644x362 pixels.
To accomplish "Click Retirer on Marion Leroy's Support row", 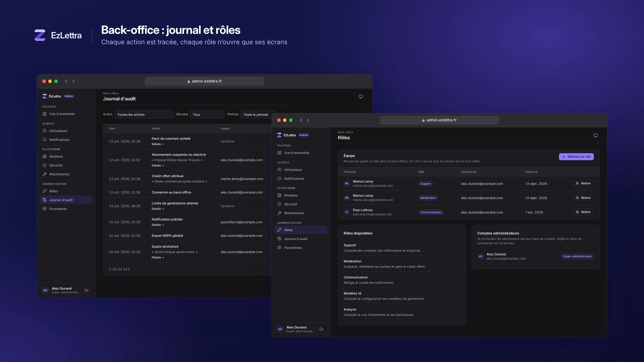I will click(583, 184).
